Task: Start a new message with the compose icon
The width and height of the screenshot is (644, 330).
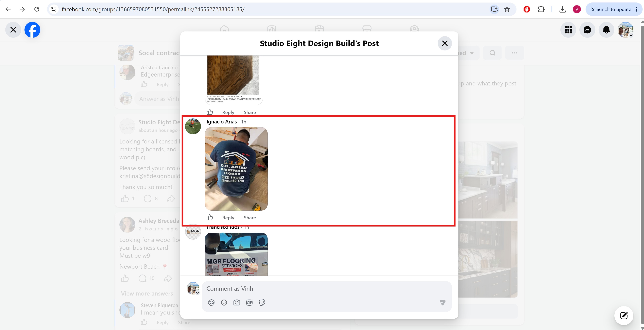Action: [x=624, y=315]
